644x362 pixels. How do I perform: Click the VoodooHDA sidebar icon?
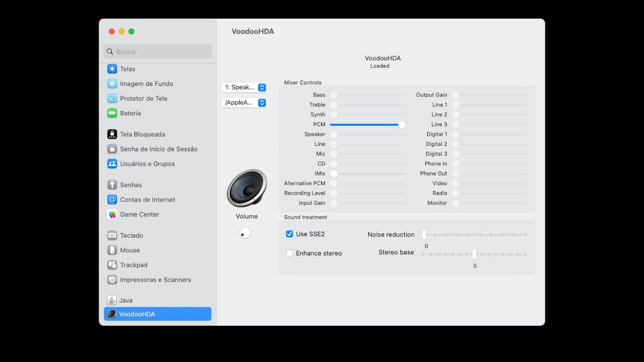click(112, 314)
